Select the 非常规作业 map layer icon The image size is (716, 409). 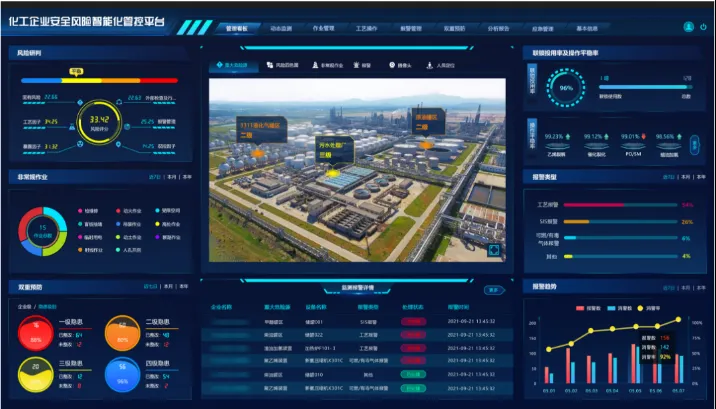329,66
